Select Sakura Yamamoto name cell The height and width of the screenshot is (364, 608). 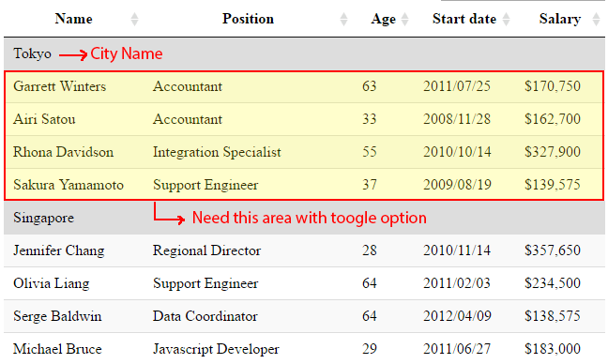[68, 185]
